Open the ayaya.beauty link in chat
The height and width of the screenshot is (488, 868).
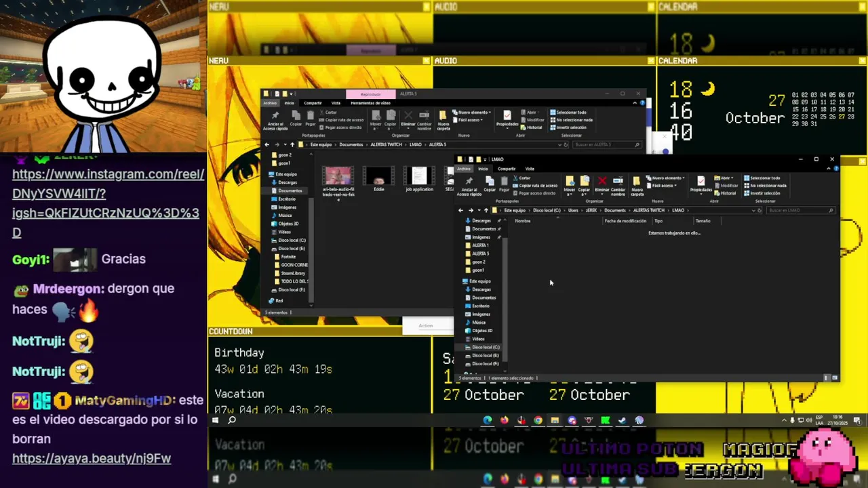tap(92, 458)
